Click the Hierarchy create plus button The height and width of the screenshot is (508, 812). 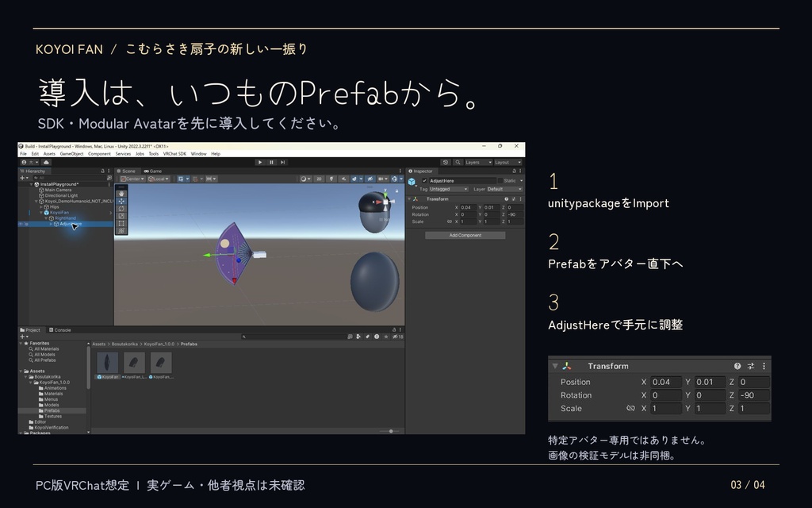pos(24,178)
